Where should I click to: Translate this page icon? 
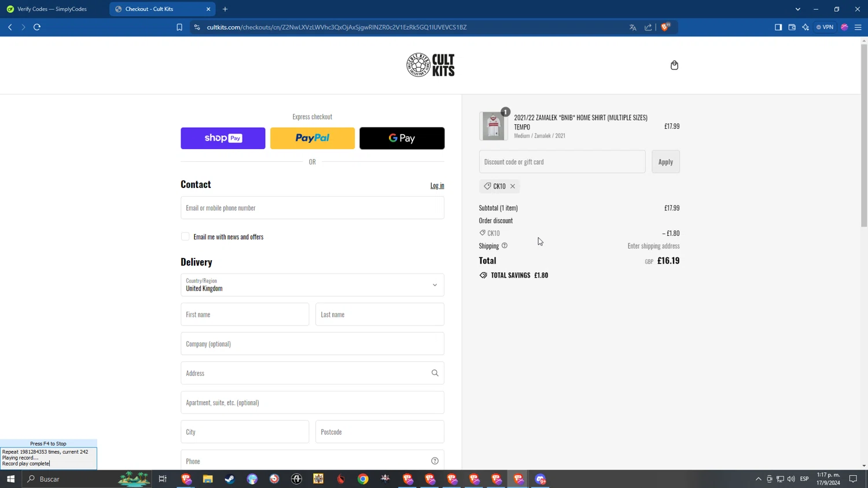click(633, 27)
